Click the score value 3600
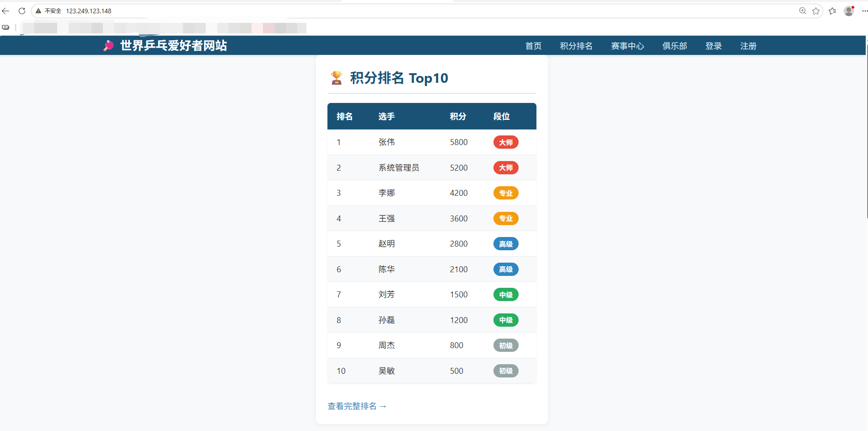Screen dimensions: 868x431 (x=459, y=219)
